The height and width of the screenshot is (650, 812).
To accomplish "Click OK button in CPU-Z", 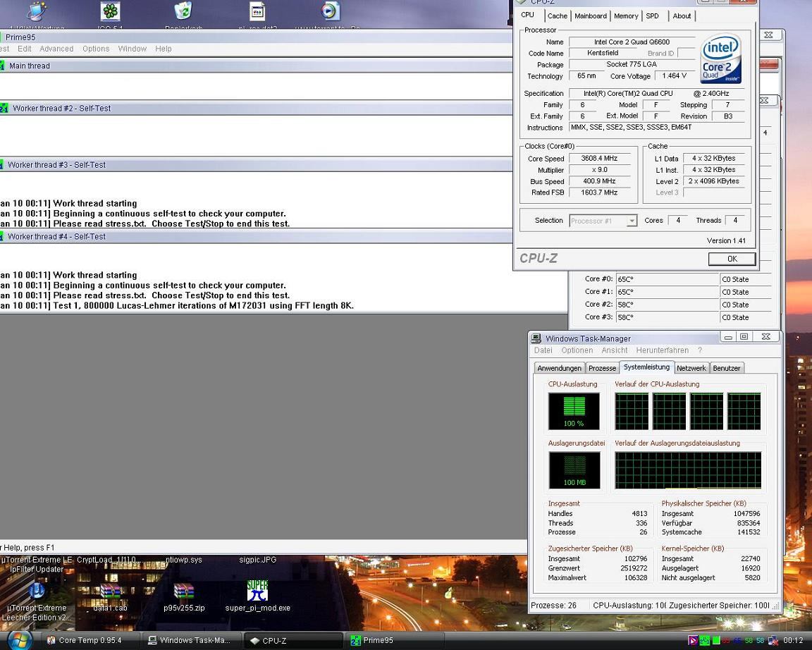I will [x=732, y=259].
